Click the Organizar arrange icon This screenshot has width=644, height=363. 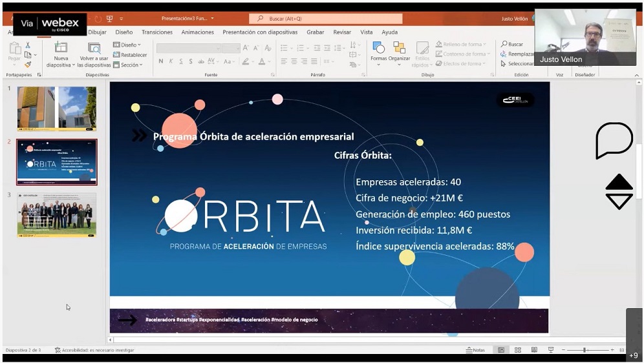(400, 48)
